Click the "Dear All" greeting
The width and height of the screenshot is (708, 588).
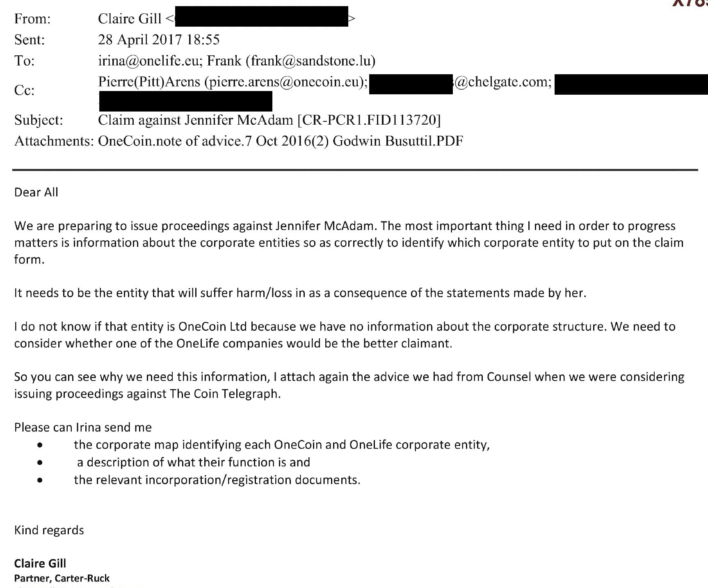pyautogui.click(x=36, y=192)
